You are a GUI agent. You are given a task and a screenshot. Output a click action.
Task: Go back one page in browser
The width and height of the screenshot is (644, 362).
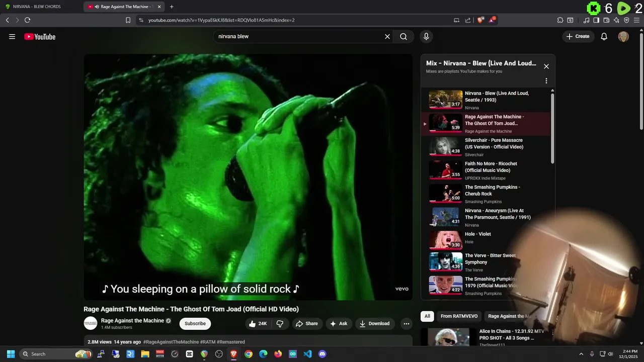coord(7,20)
